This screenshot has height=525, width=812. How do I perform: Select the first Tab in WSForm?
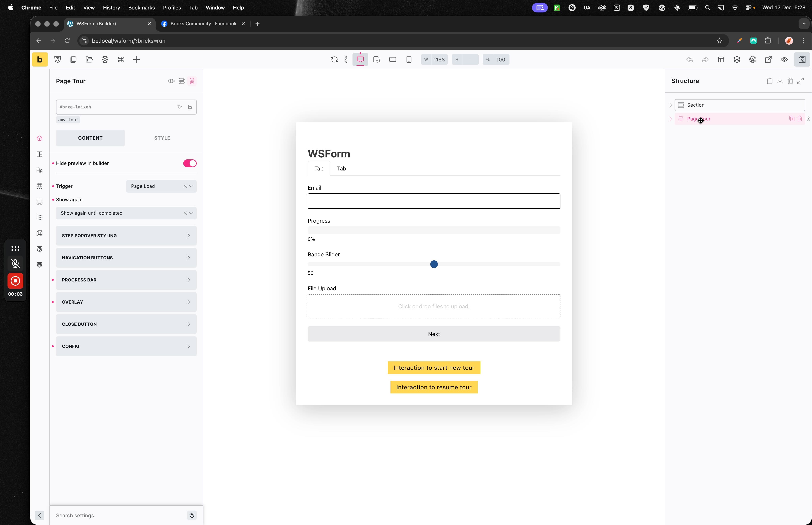pos(319,168)
